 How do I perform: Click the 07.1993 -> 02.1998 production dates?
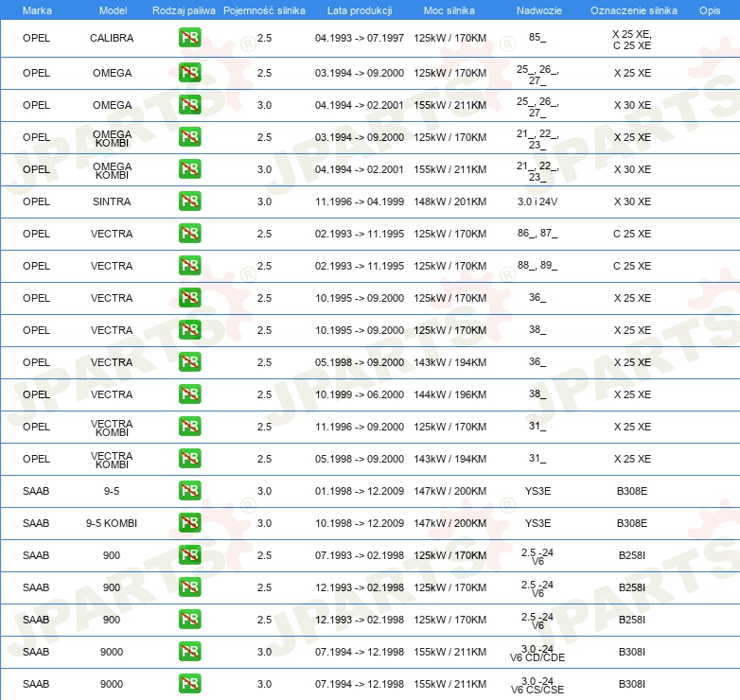coord(360,555)
